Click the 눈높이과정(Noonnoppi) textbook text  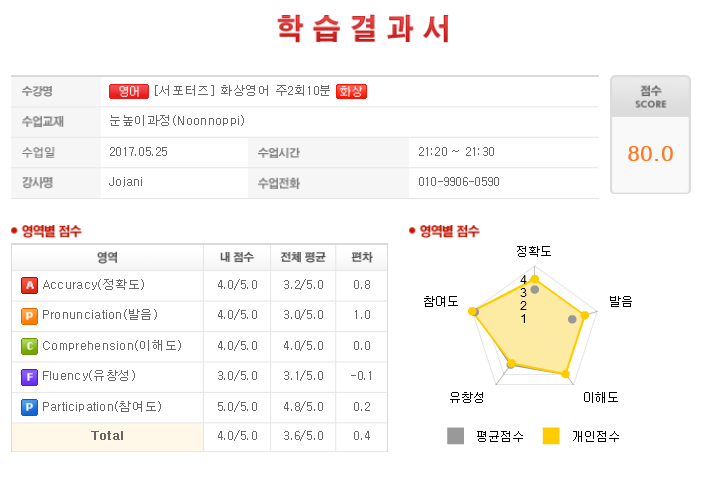tap(177, 121)
